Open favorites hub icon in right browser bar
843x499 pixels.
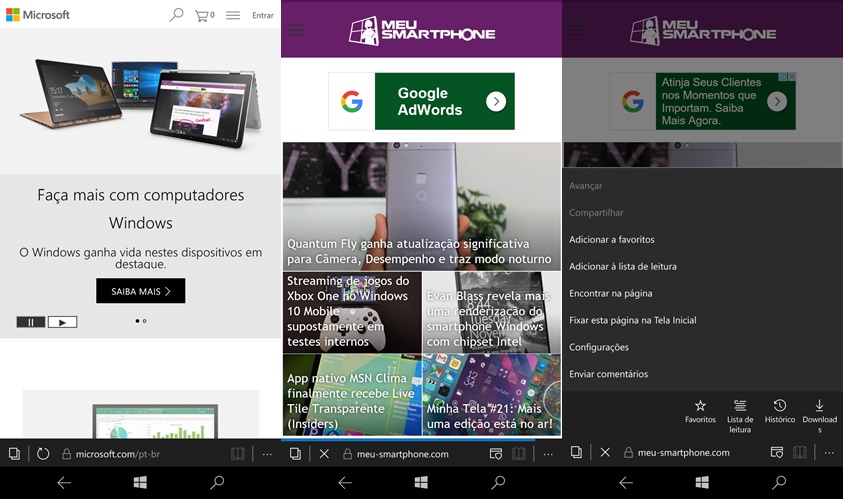coord(777,452)
